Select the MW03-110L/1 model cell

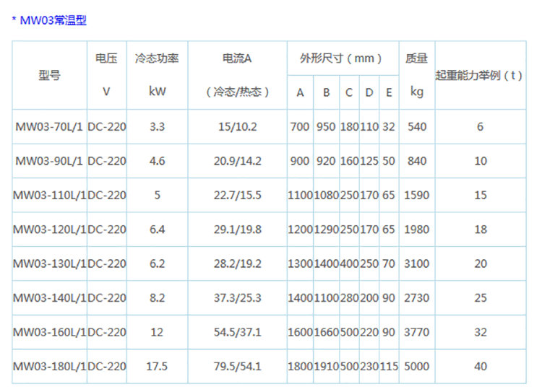(x=49, y=195)
